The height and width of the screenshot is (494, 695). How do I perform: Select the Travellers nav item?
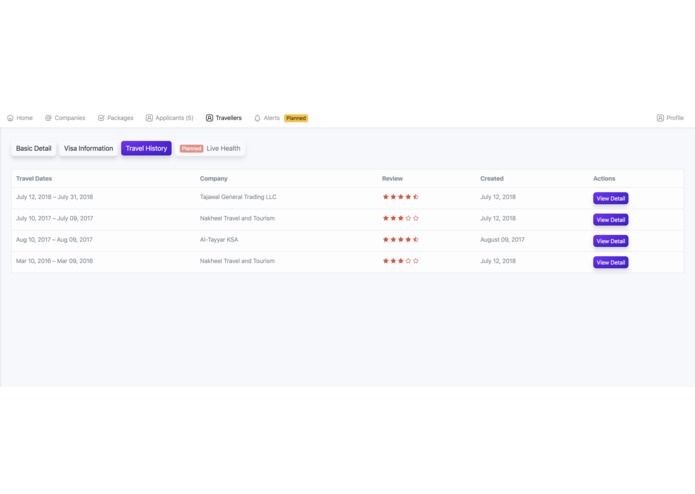224,118
